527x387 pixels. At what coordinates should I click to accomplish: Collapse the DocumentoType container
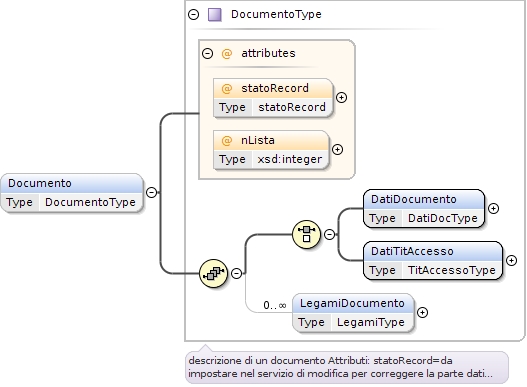[194, 14]
